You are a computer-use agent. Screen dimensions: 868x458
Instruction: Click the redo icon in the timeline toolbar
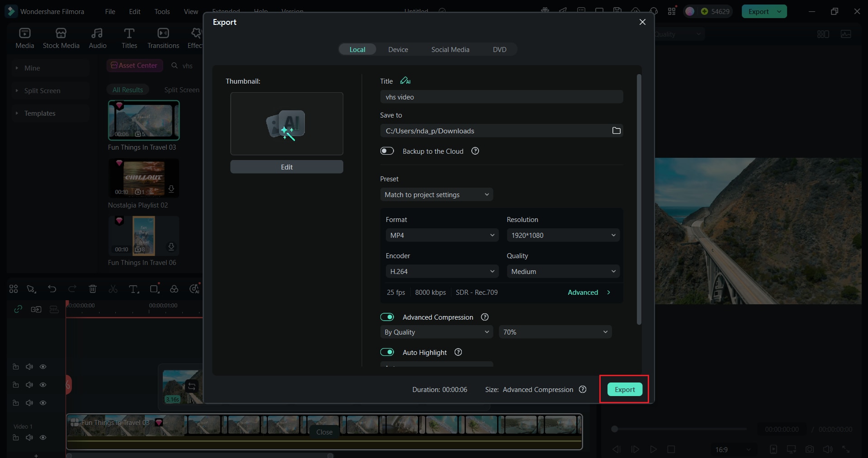72,289
